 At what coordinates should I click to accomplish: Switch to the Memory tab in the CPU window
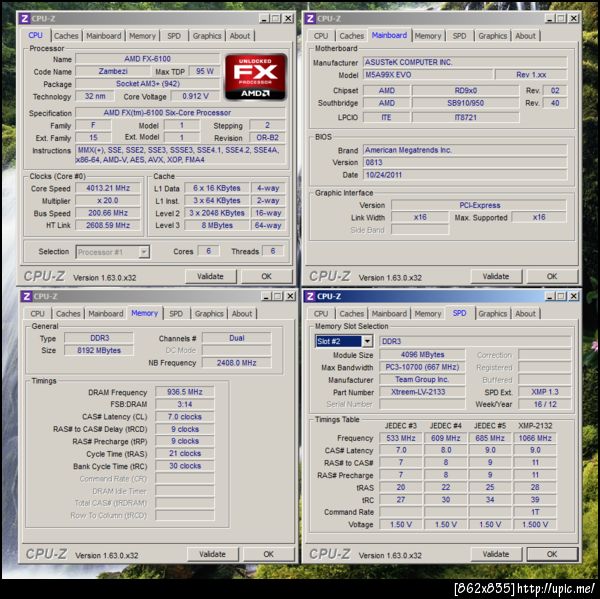[x=142, y=36]
